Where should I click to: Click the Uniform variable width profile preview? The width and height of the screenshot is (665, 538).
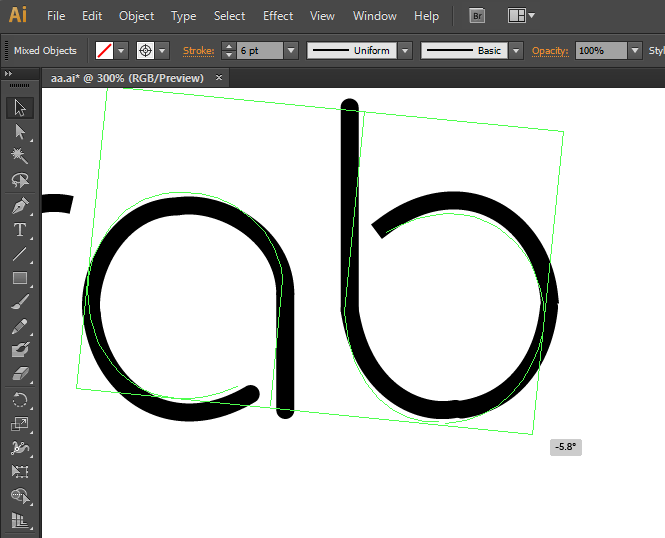click(x=352, y=51)
